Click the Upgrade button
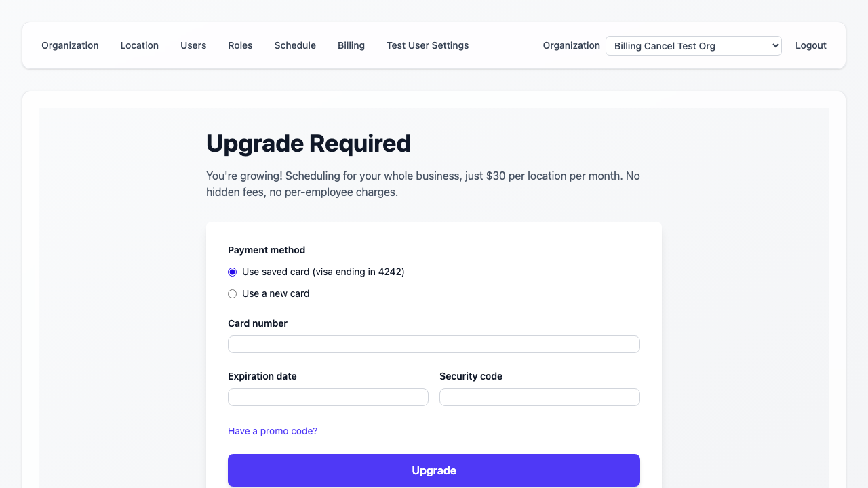This screenshot has height=488, width=868. coord(433,470)
